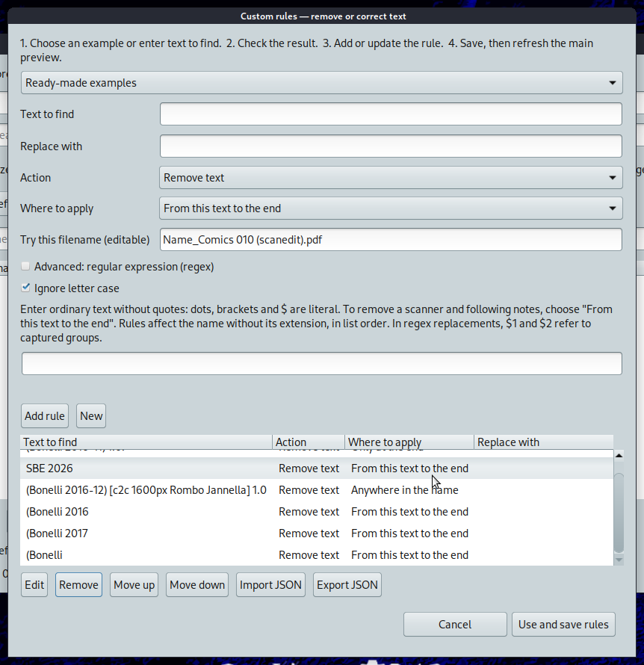Viewport: 644px width, 665px height.
Task: Select the Rombo Jannella rule row
Action: [x=316, y=490]
